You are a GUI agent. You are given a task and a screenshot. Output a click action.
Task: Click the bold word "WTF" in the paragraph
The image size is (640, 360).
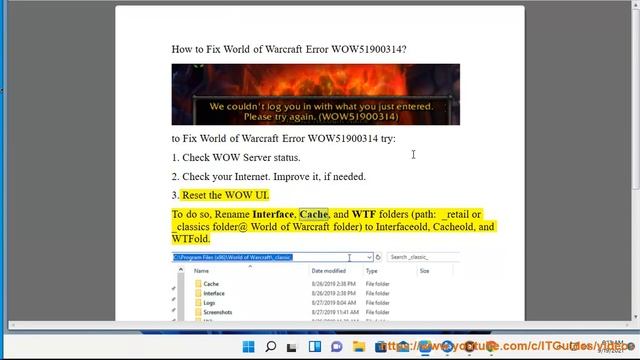tap(364, 214)
